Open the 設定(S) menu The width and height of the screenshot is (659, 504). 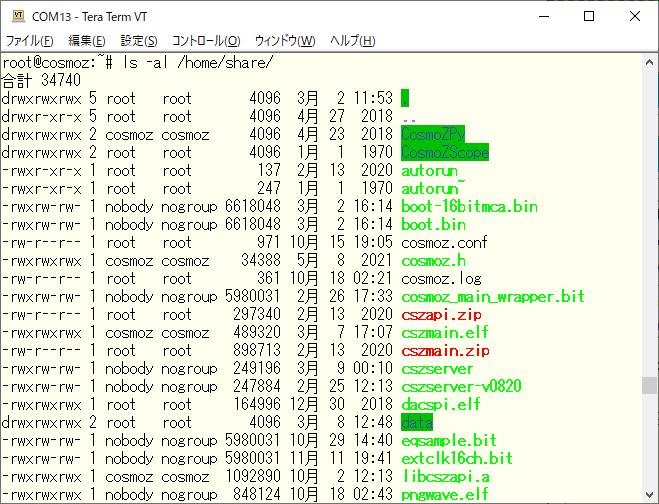pyautogui.click(x=139, y=41)
